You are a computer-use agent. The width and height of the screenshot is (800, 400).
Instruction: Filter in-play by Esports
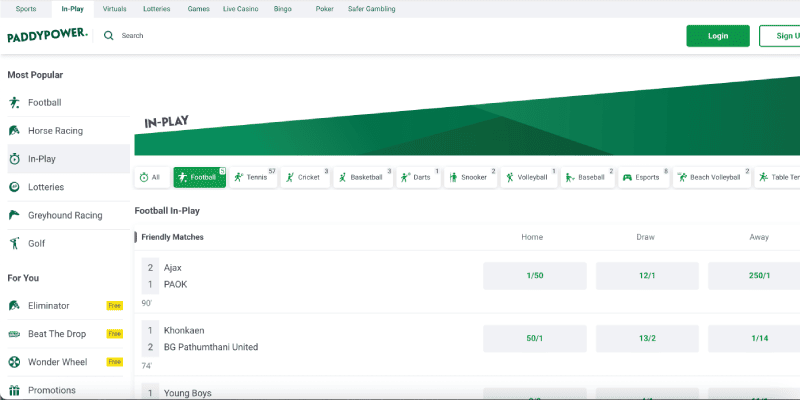(x=644, y=177)
